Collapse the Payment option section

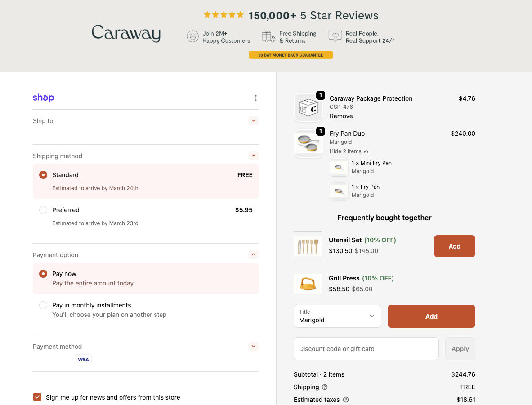pyautogui.click(x=254, y=254)
